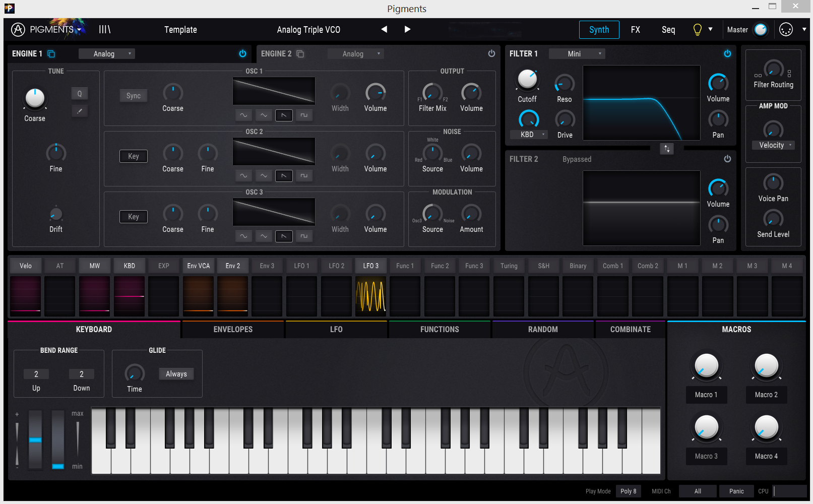Switch to the Synth view tab
Screen dimensions: 813x504
[599, 30]
